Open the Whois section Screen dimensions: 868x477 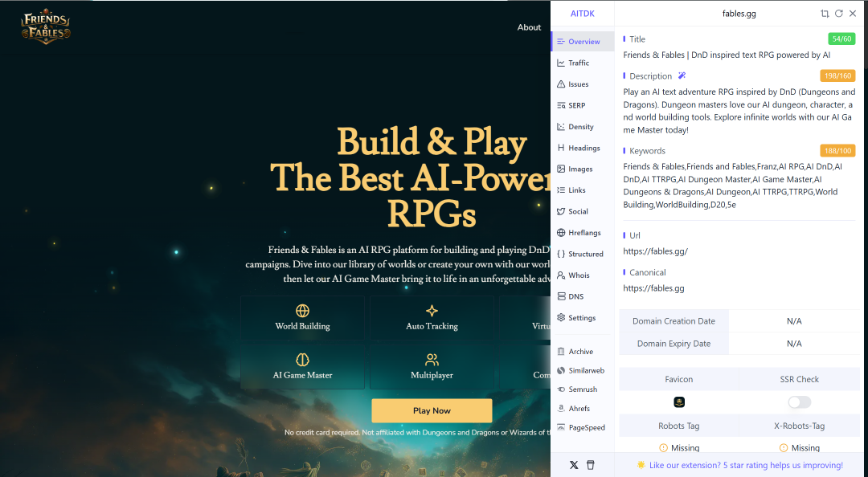pos(583,275)
